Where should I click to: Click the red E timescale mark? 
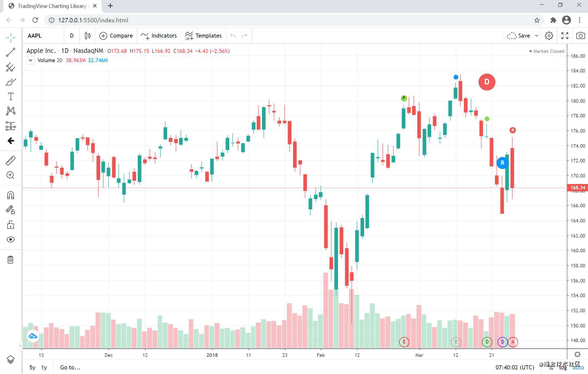pyautogui.click(x=404, y=342)
